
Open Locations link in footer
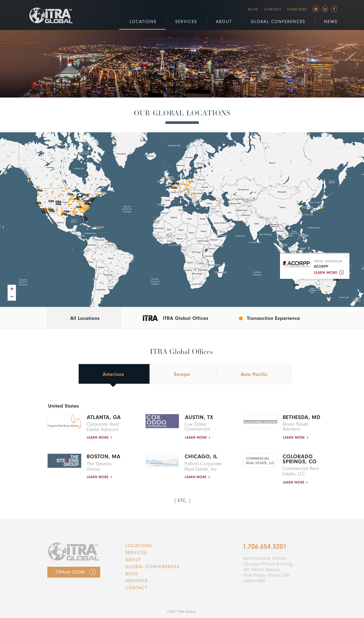[x=139, y=546]
